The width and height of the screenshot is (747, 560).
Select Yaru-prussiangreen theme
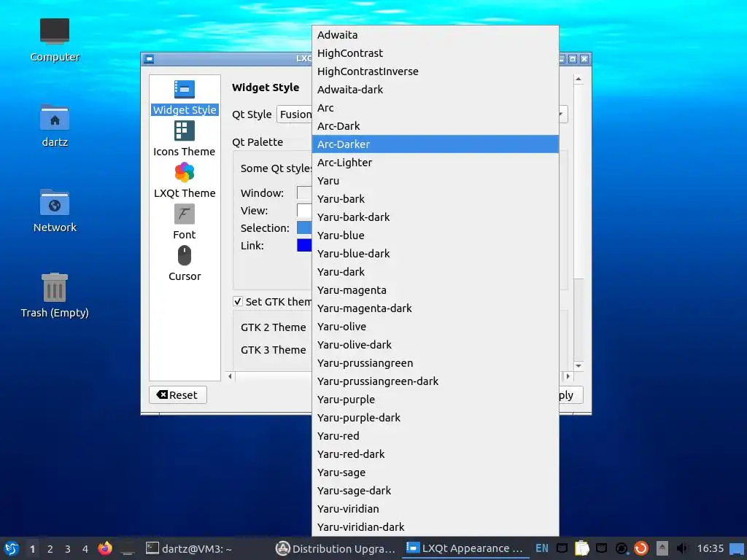tap(435, 363)
